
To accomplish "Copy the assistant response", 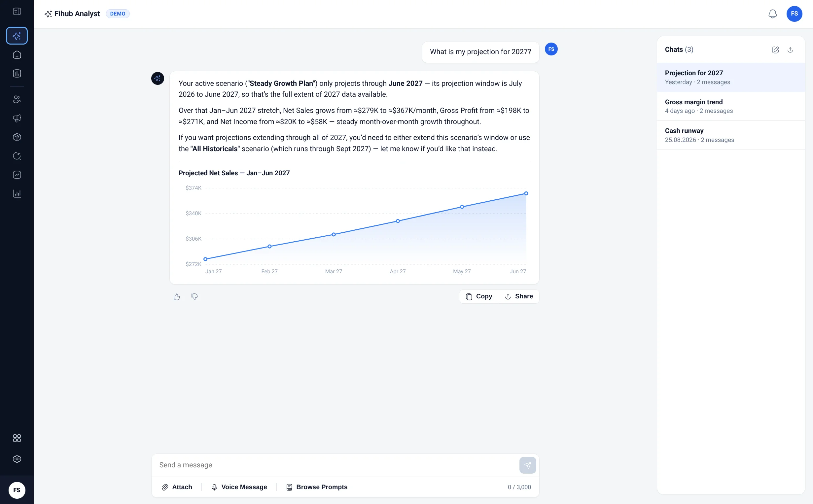I will [478, 296].
